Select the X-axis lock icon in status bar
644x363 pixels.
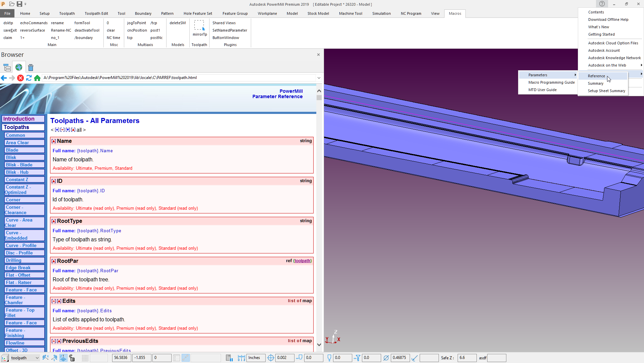point(46,358)
